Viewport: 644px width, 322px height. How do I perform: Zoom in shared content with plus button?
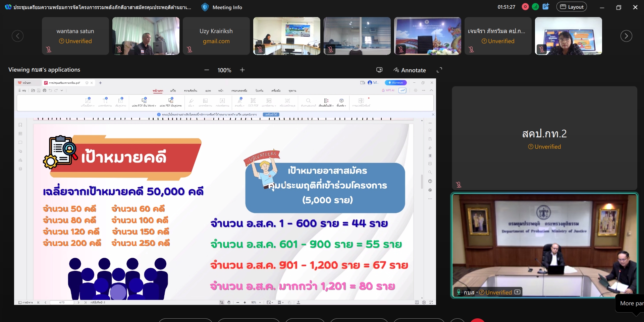(243, 70)
